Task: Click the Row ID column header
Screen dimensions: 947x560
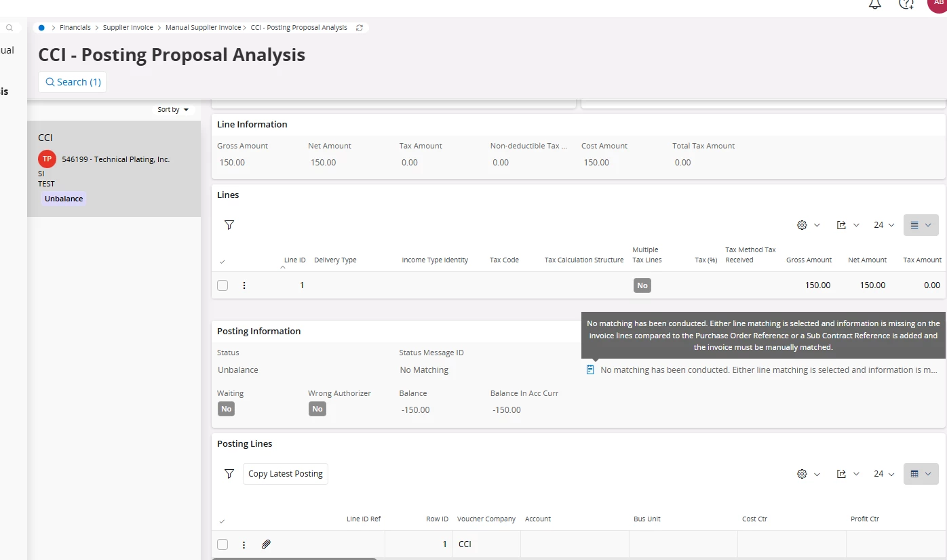Action: coord(437,519)
